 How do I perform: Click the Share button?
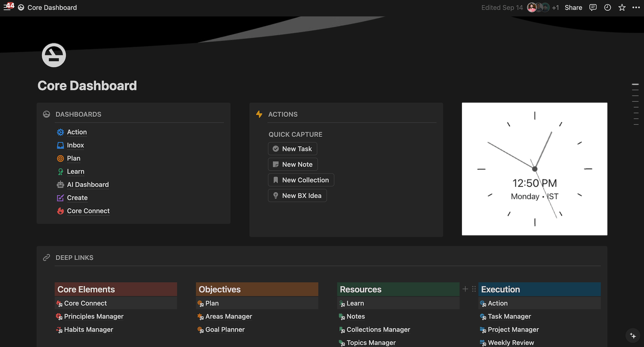(x=573, y=7)
